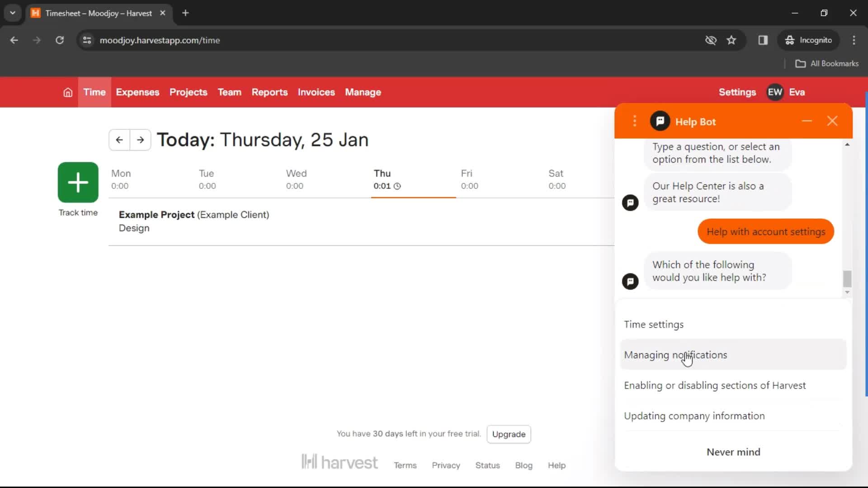Reload the browser page
This screenshot has width=868, height=488.
tap(60, 40)
